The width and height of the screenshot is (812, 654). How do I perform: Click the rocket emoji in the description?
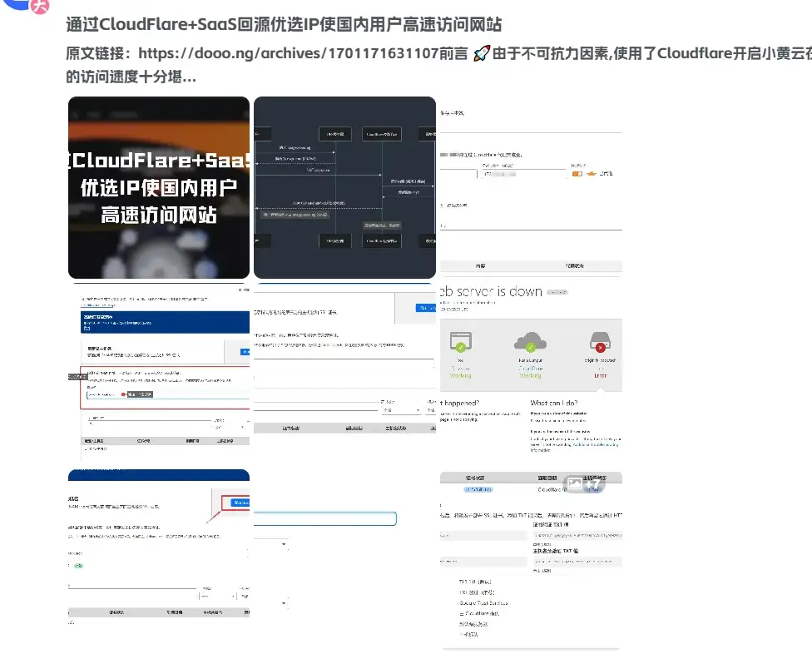click(x=481, y=54)
